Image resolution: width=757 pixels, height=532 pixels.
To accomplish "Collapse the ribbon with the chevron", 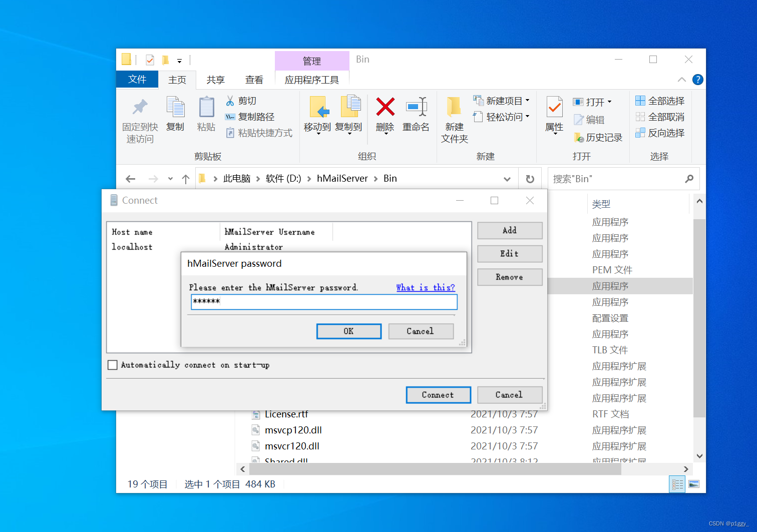I will [681, 80].
